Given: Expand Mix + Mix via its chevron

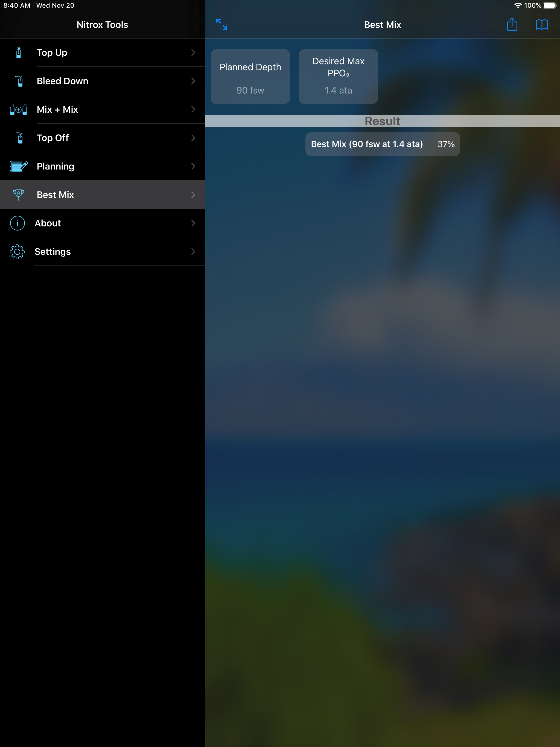Looking at the screenshot, I should [x=193, y=109].
